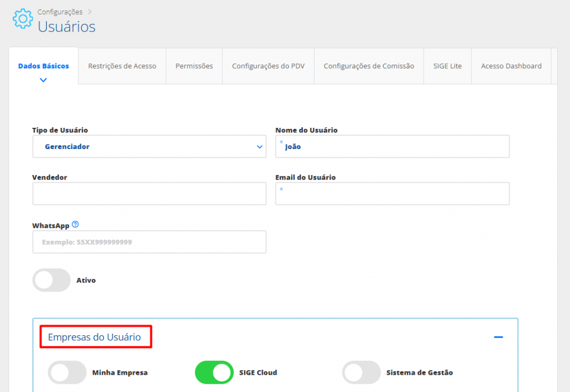Viewport: 570px width, 392px height.
Task: Click the WhatsApp number input field
Action: [149, 242]
